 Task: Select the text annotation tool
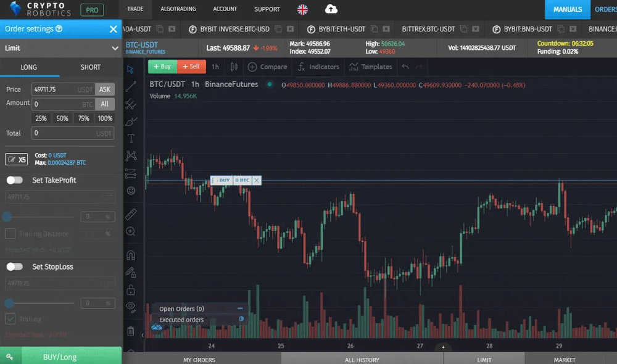coord(131,139)
